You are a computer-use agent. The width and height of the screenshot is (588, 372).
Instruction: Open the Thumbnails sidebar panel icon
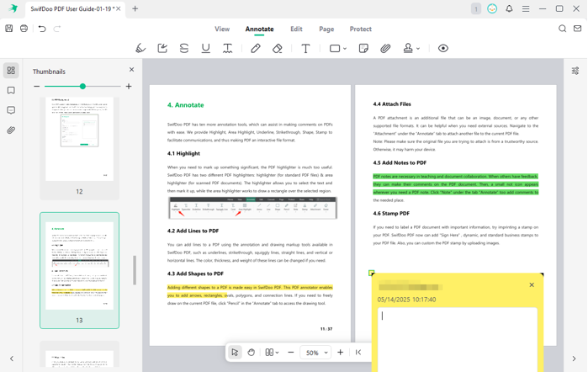(x=11, y=70)
